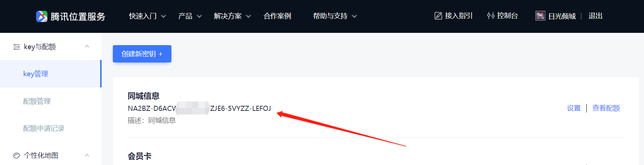Click the 控制台 console settings icon
The image size is (644, 165).
point(491,16)
